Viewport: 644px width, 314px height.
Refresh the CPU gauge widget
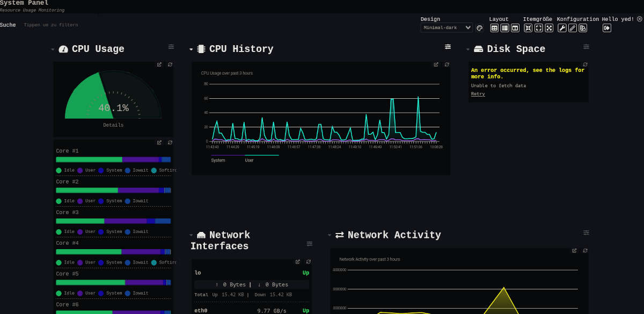coord(170,64)
